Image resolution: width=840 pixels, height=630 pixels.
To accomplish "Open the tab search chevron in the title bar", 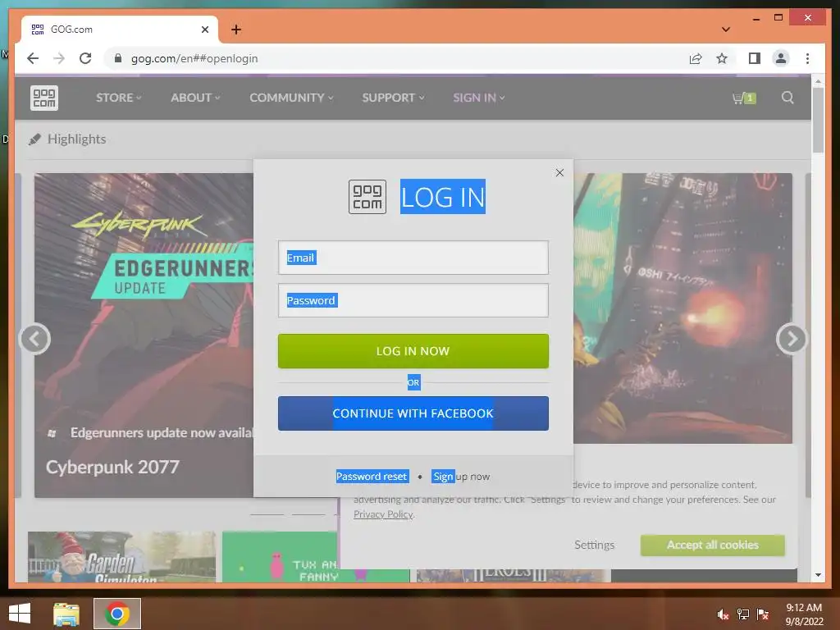I will (725, 30).
